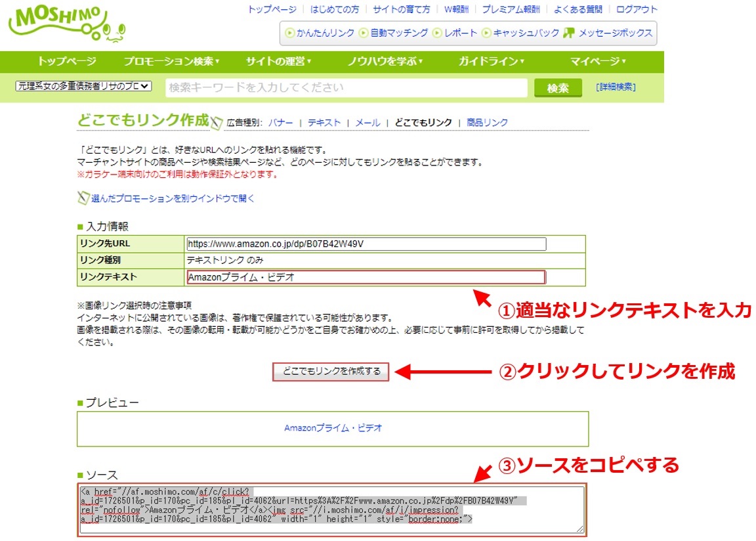Open the キャッシュバック shortcut

click(526, 33)
